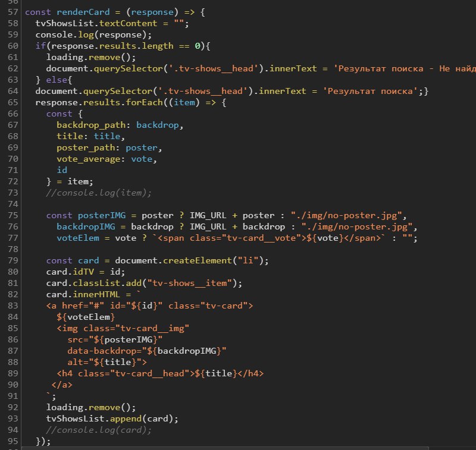Screen dimensions: 476x450
Task: Click the renderCard function name
Action: pyautogui.click(x=83, y=12)
